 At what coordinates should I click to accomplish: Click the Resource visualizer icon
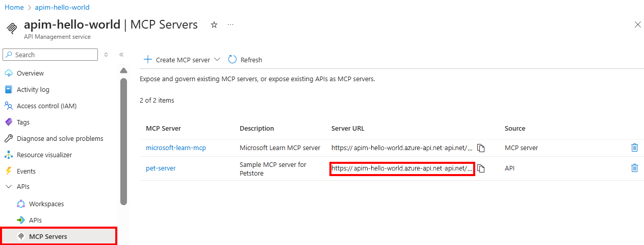pyautogui.click(x=8, y=155)
